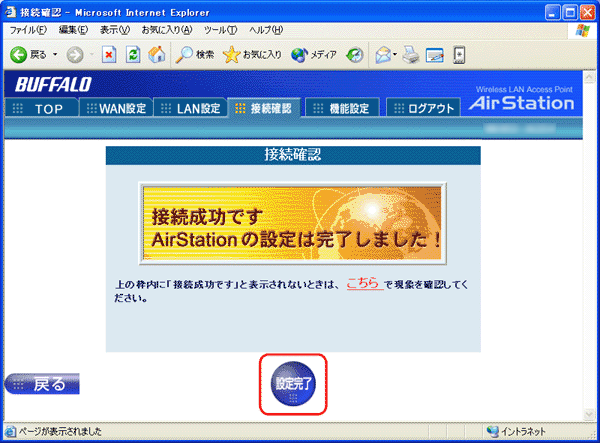
Task: Click the イントラネット zone status indicator
Action: [x=516, y=432]
